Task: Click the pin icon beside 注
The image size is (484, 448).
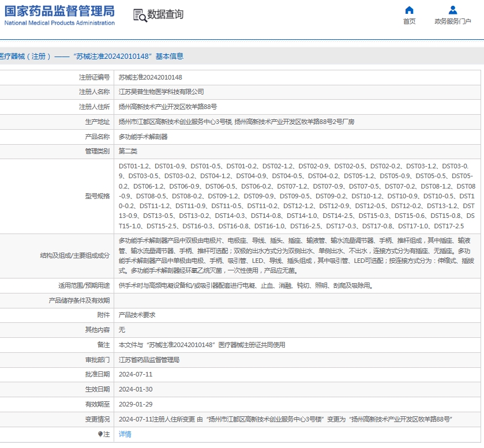Action: (x=100, y=434)
